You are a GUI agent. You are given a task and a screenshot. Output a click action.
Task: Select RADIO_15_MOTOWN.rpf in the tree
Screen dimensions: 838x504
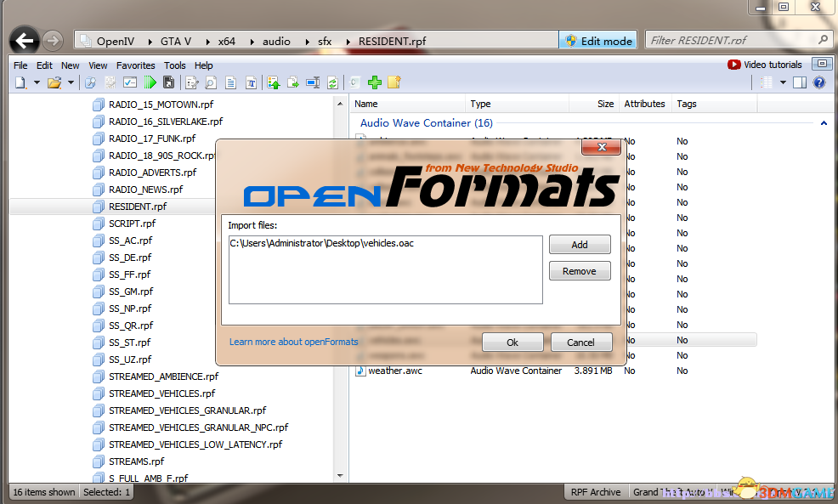161,105
